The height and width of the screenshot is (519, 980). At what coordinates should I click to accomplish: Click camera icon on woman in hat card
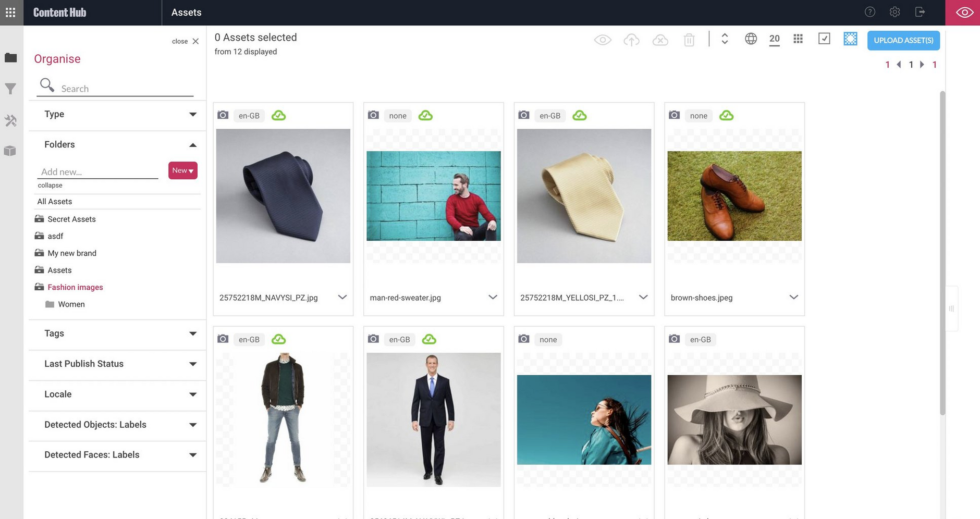(674, 339)
